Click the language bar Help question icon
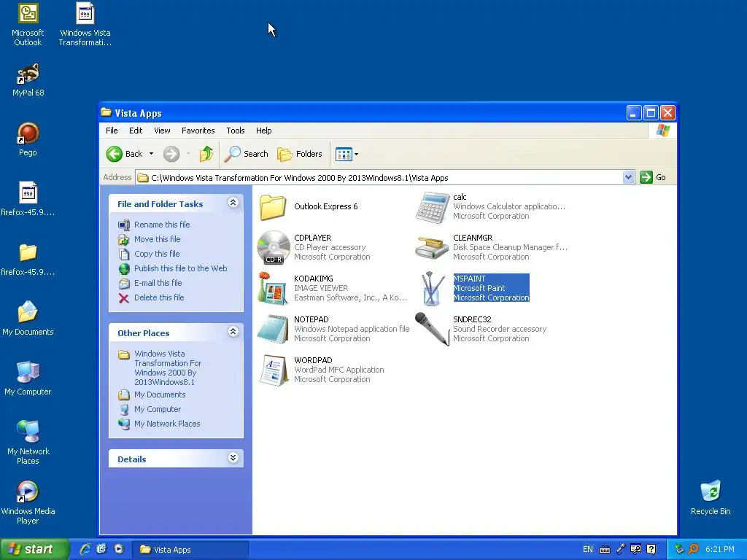 point(651,550)
